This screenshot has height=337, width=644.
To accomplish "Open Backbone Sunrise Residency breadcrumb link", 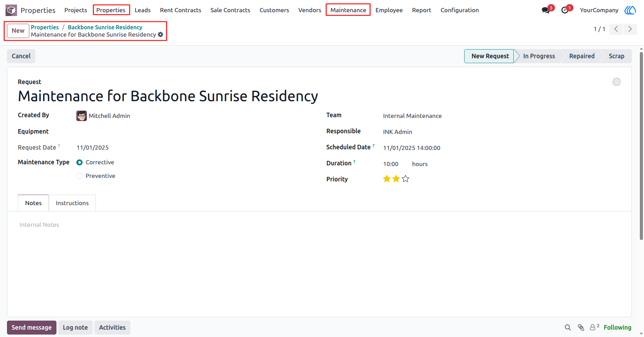I will [x=105, y=27].
